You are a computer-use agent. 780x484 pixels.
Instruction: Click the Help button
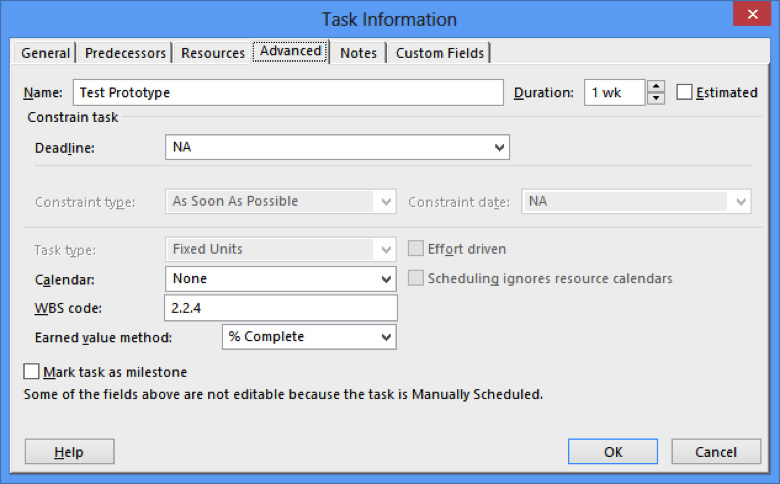[x=69, y=452]
